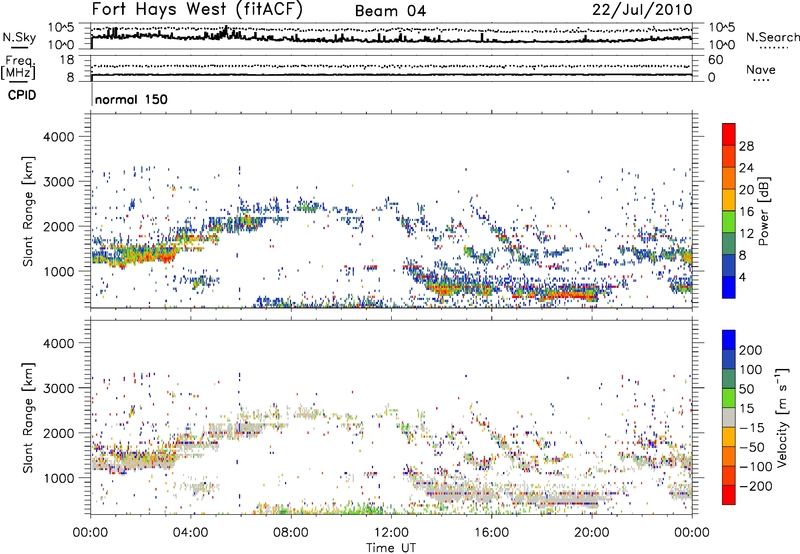Viewport: 800px width, 554px height.
Task: Click the '100' label on the Velocity colorbar
Action: click(751, 369)
